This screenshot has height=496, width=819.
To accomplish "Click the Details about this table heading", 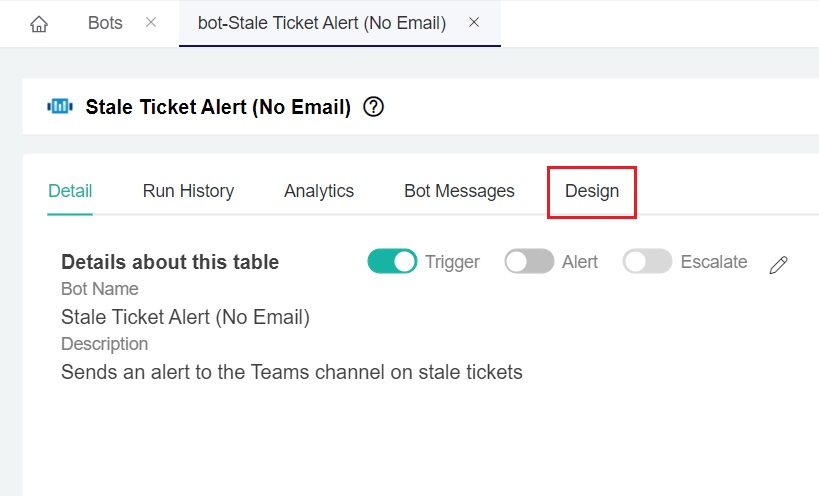I will coord(170,262).
